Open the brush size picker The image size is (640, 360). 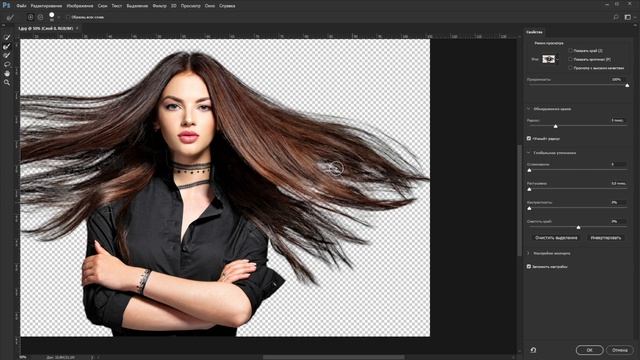pyautogui.click(x=52, y=16)
